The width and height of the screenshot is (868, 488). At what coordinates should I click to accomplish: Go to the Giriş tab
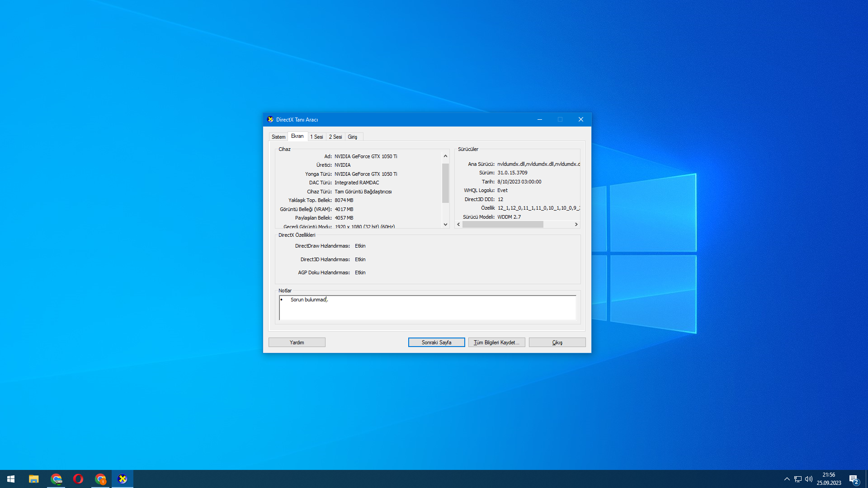click(x=353, y=137)
